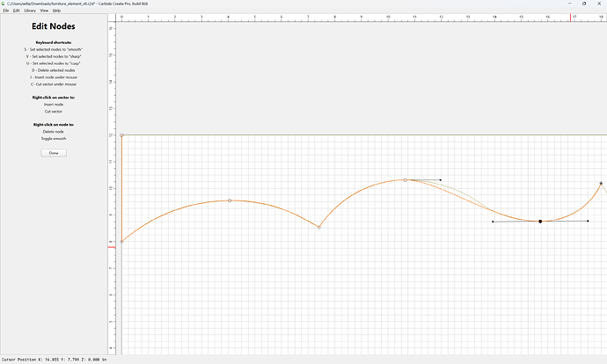The width and height of the screenshot is (607, 364).
Task: Maximize the Carbide Create window
Action: pyautogui.click(x=584, y=4)
